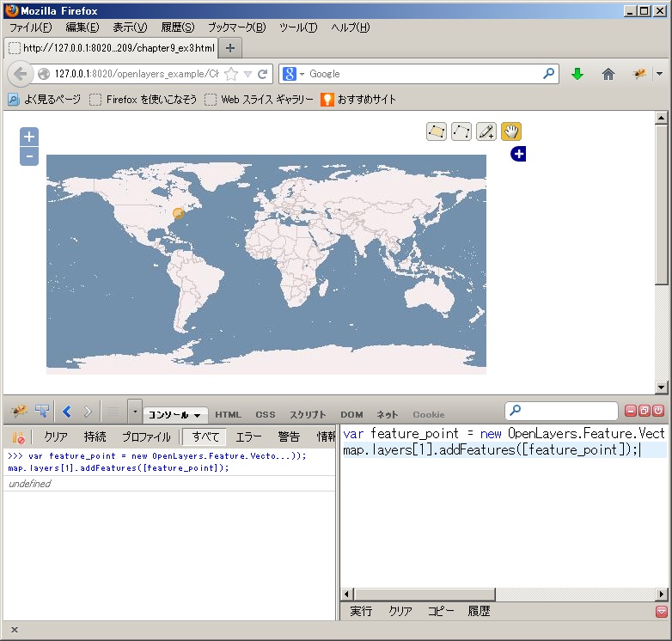This screenshot has width=672, height=641.
Task: Open the URL history dropdown arrow
Action: coord(248,74)
